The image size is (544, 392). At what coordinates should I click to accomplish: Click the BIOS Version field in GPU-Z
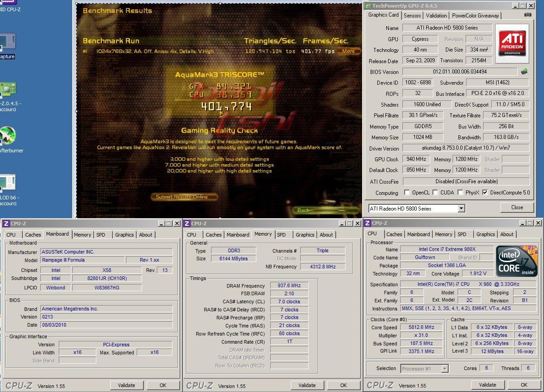(x=460, y=72)
